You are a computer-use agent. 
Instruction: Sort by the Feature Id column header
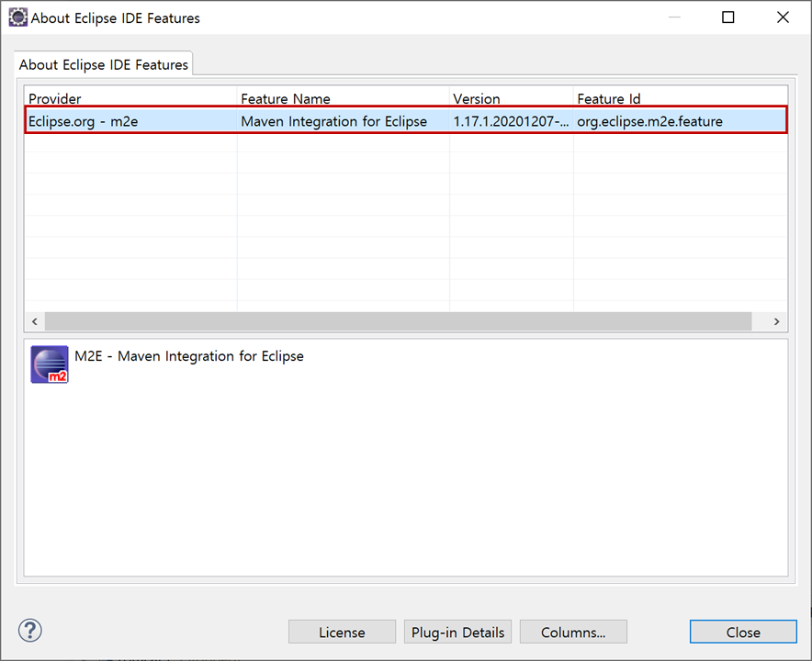pos(681,98)
